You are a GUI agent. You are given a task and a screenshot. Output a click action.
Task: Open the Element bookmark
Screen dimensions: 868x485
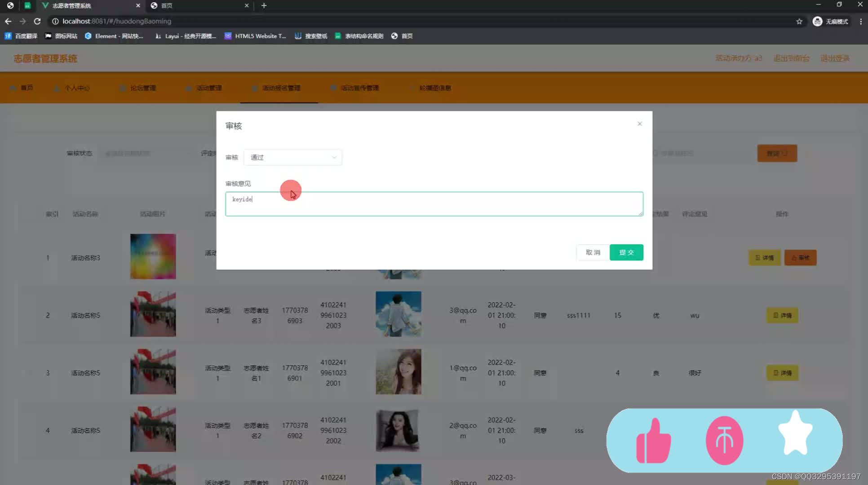[114, 36]
